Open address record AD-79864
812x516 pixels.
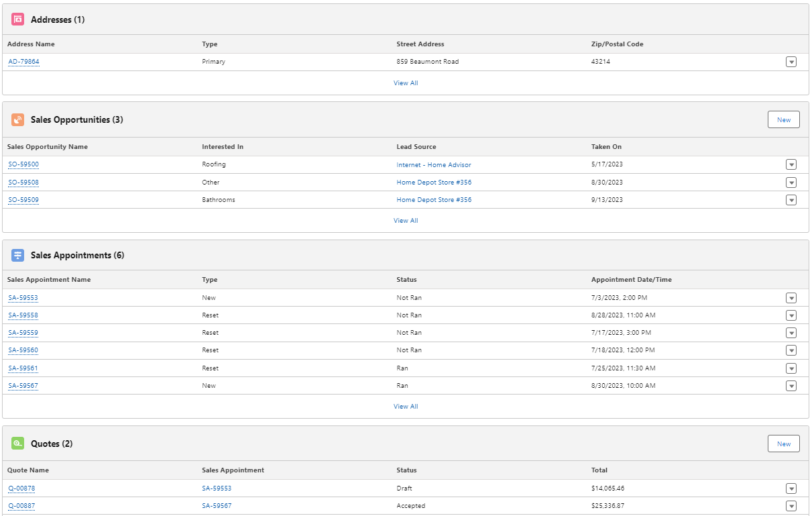pos(23,62)
